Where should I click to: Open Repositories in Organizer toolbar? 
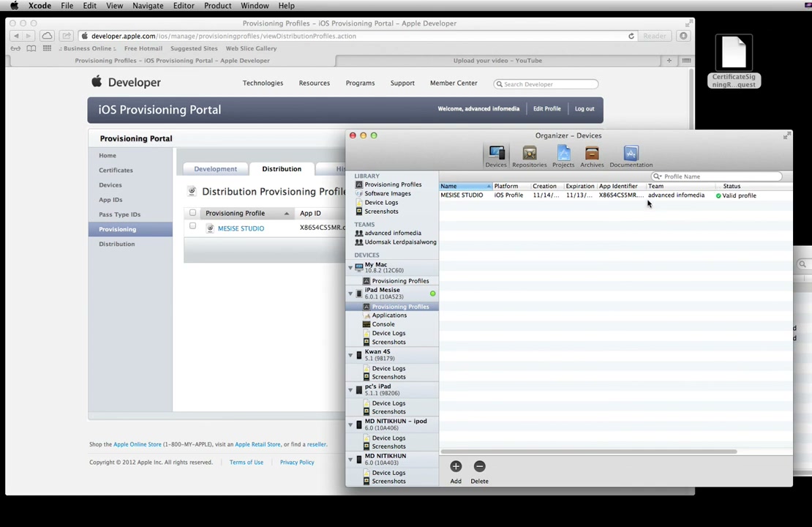pyautogui.click(x=529, y=156)
